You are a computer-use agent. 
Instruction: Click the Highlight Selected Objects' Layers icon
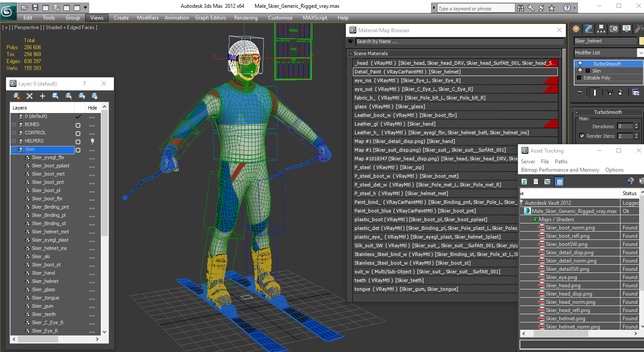(x=69, y=96)
